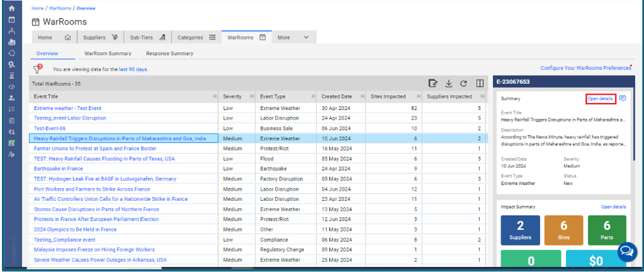Click the 82 sites impacted value
644x272 pixels.
tap(414, 108)
